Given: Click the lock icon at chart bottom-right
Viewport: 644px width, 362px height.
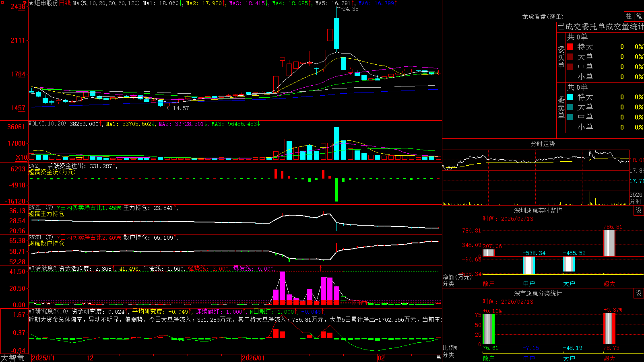Looking at the screenshot, I should (438, 357).
